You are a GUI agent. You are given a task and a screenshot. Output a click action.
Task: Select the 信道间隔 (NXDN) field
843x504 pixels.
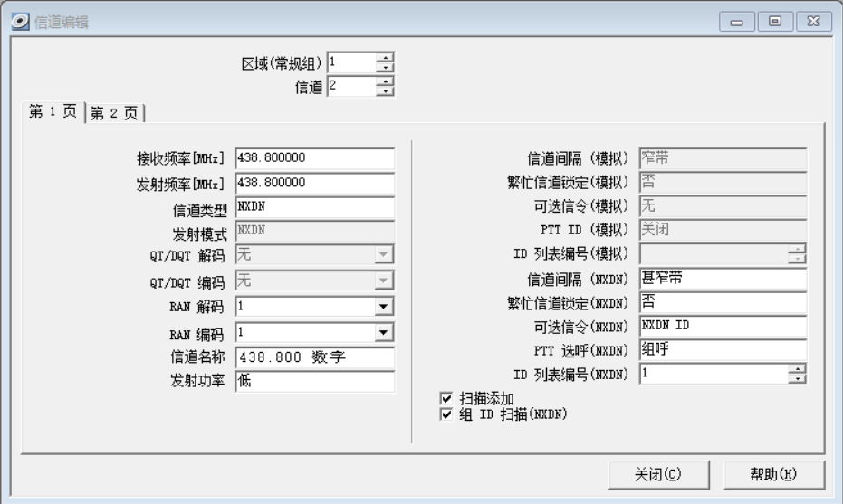(722, 279)
